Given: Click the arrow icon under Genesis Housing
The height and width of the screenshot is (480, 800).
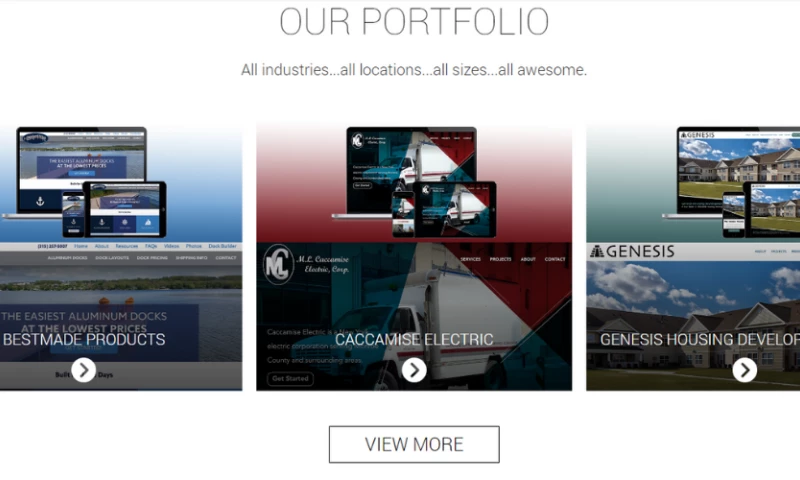Looking at the screenshot, I should [744, 370].
